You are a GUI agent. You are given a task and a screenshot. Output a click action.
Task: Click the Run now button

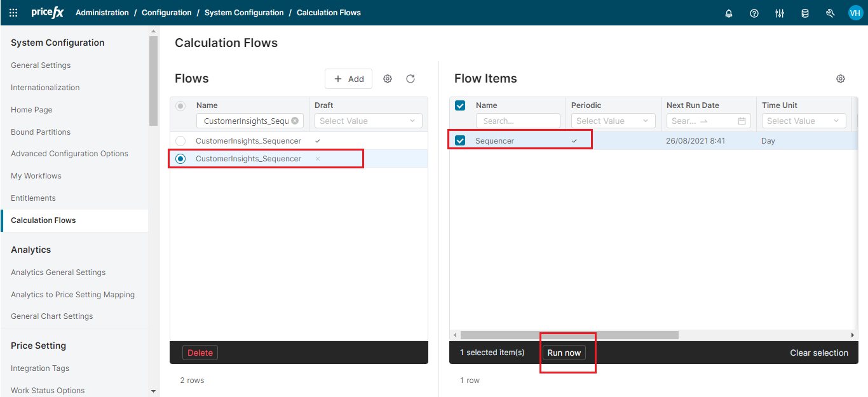(564, 353)
